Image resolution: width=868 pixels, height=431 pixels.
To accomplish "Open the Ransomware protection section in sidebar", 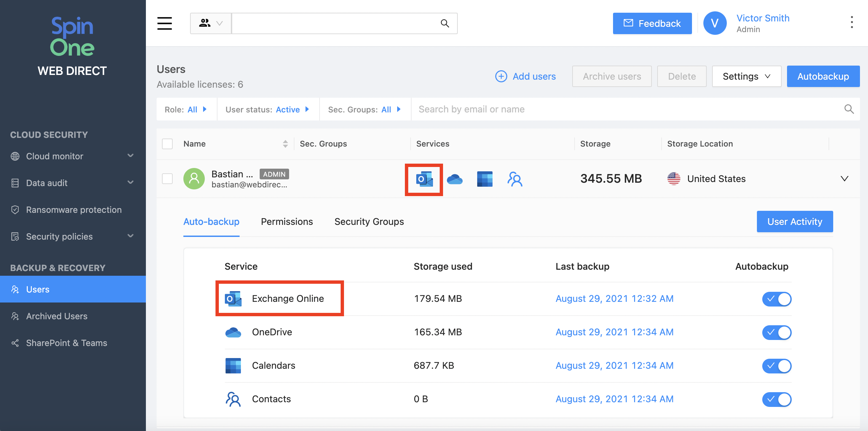I will click(74, 209).
